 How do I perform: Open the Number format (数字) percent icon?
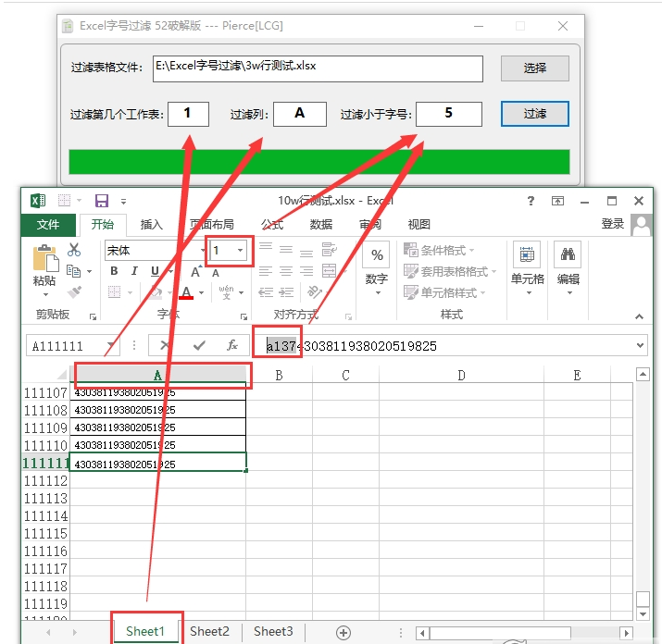pos(377,256)
